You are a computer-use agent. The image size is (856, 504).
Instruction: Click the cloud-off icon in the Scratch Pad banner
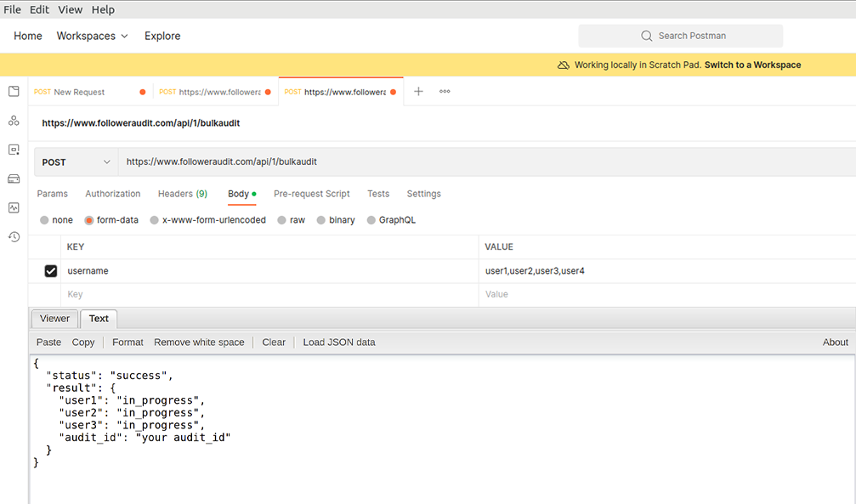(563, 65)
